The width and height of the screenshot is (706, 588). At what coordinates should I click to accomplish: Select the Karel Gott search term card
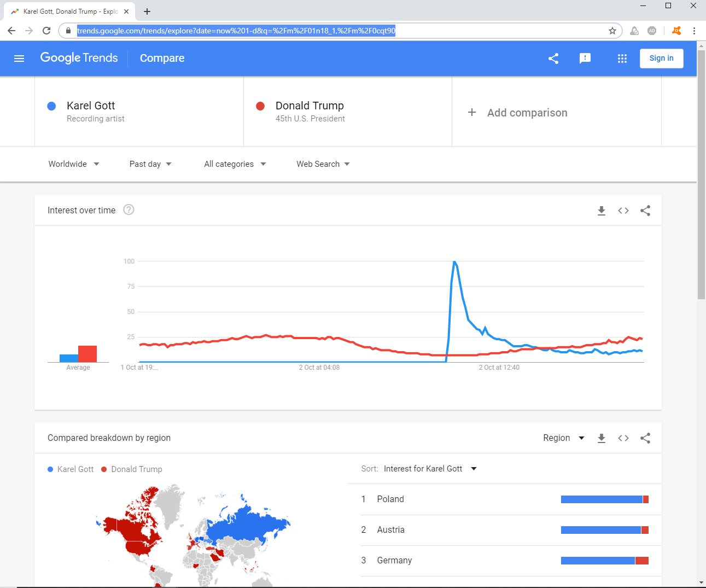coord(139,112)
